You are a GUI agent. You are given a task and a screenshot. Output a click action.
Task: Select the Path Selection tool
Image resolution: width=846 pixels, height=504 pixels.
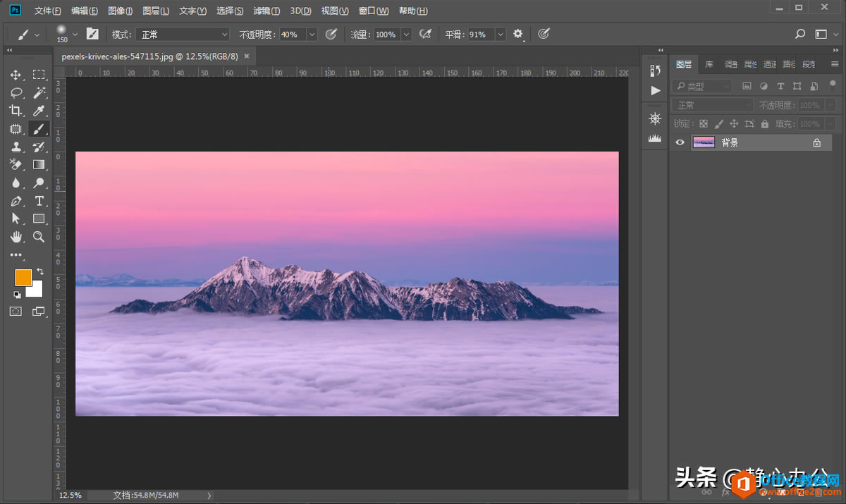[16, 219]
